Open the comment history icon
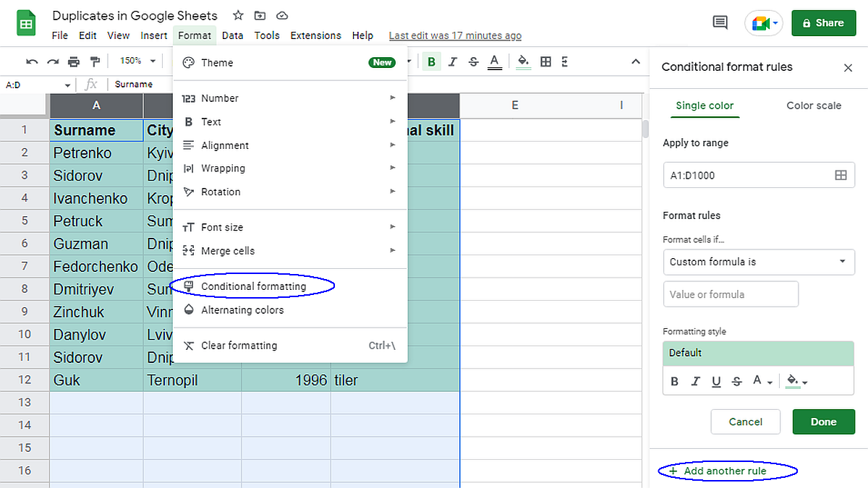This screenshot has width=868, height=488. [x=720, y=22]
